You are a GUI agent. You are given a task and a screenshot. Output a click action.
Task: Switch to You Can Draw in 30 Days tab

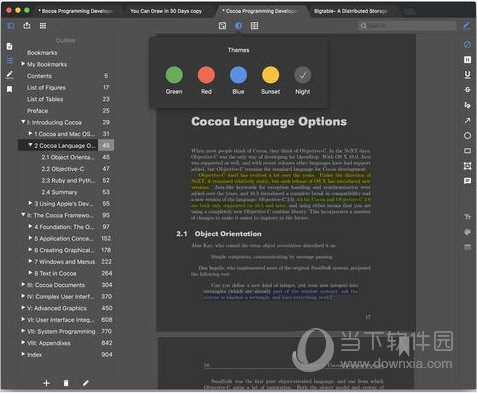pyautogui.click(x=166, y=11)
